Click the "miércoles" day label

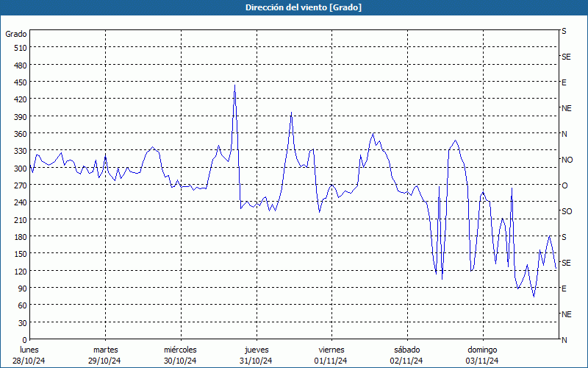pyautogui.click(x=180, y=350)
